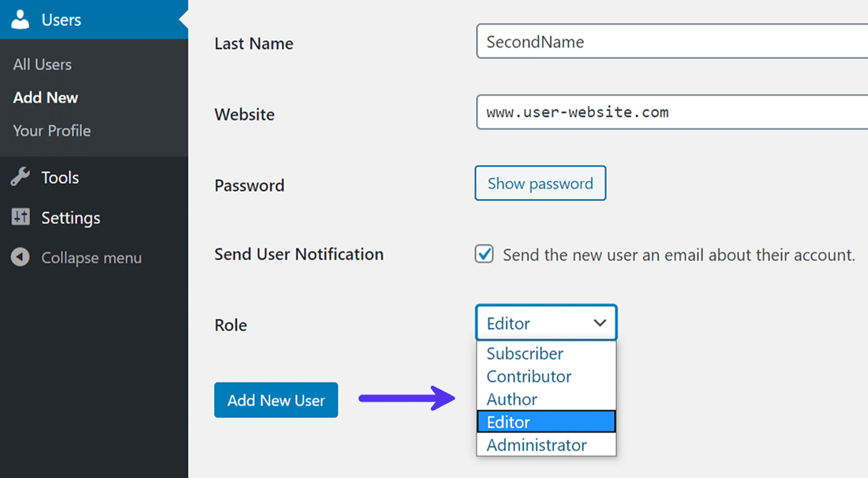Open the Tools menu label
868x478 pixels.
point(60,177)
